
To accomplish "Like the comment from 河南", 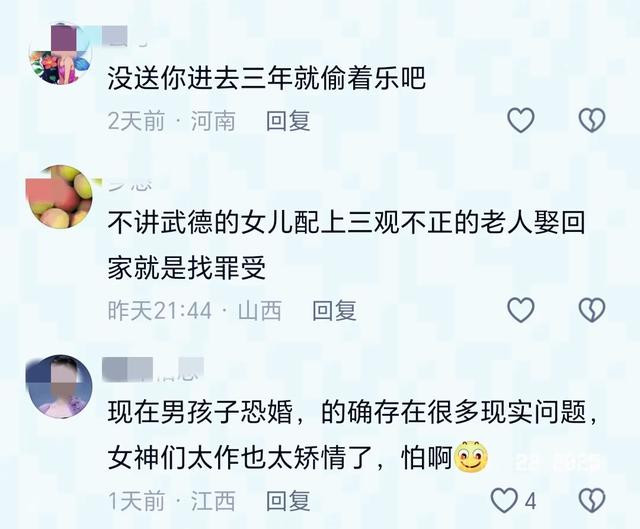I will (x=521, y=120).
